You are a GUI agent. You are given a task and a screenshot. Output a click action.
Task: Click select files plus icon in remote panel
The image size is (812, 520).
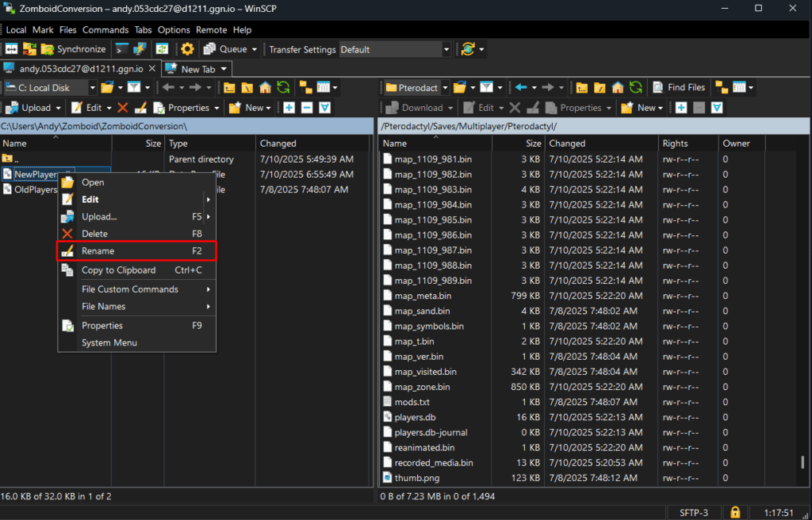680,108
